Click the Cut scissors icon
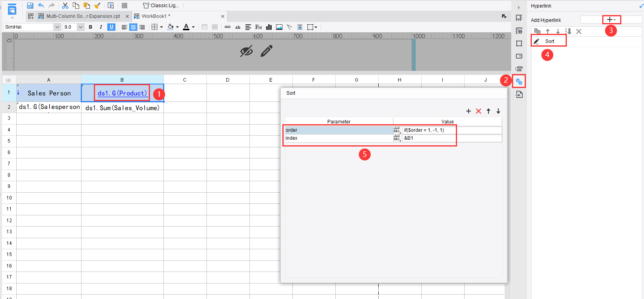This screenshot has width=644, height=299. [65, 6]
